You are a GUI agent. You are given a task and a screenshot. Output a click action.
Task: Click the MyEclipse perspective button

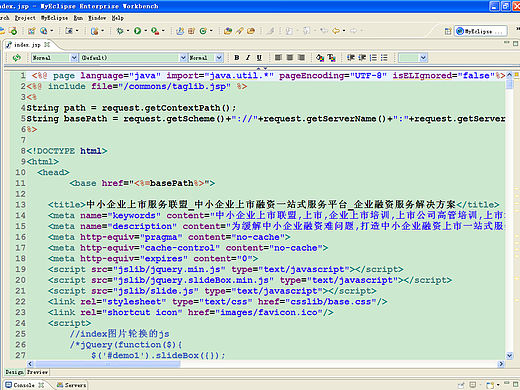coord(481,31)
